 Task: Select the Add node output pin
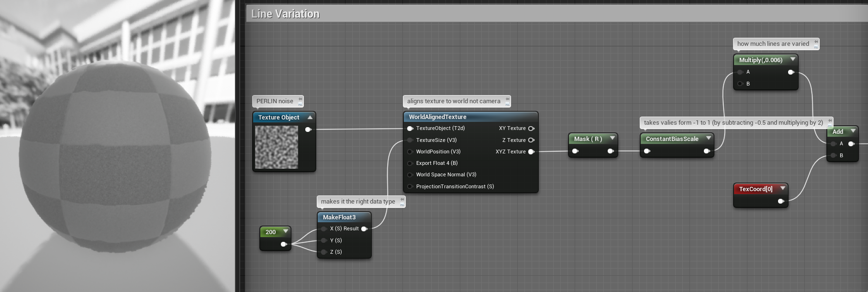click(x=851, y=143)
